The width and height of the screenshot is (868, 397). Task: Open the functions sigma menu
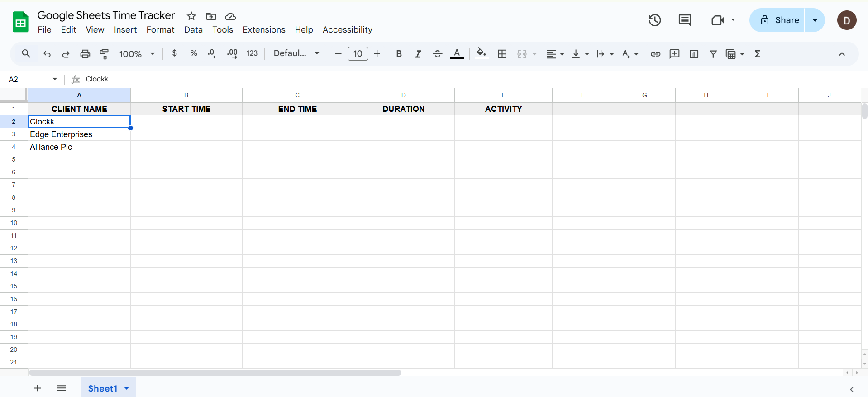pos(757,54)
